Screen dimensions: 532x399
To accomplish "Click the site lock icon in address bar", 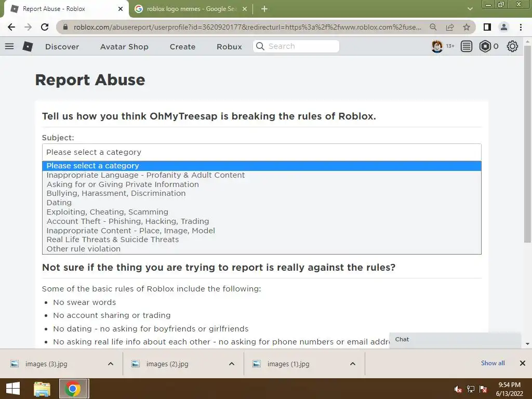I will pyautogui.click(x=66, y=27).
